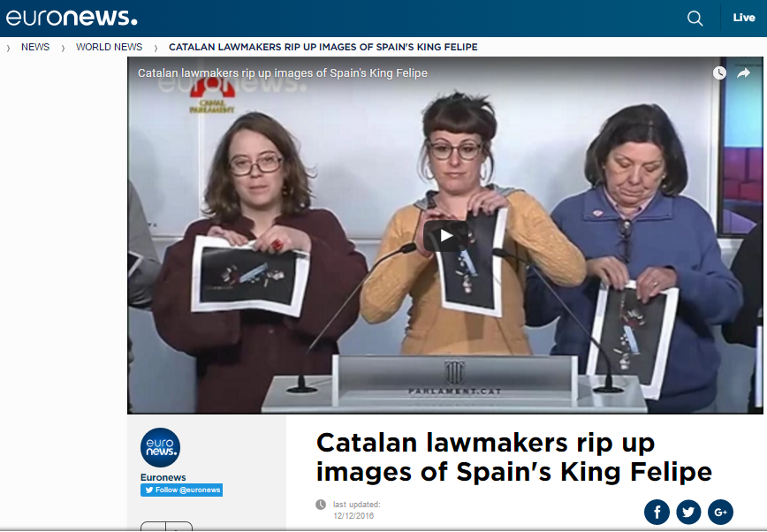Viewport: 767px width, 532px height.
Task: Share article via Twitter icon
Action: pyautogui.click(x=688, y=512)
